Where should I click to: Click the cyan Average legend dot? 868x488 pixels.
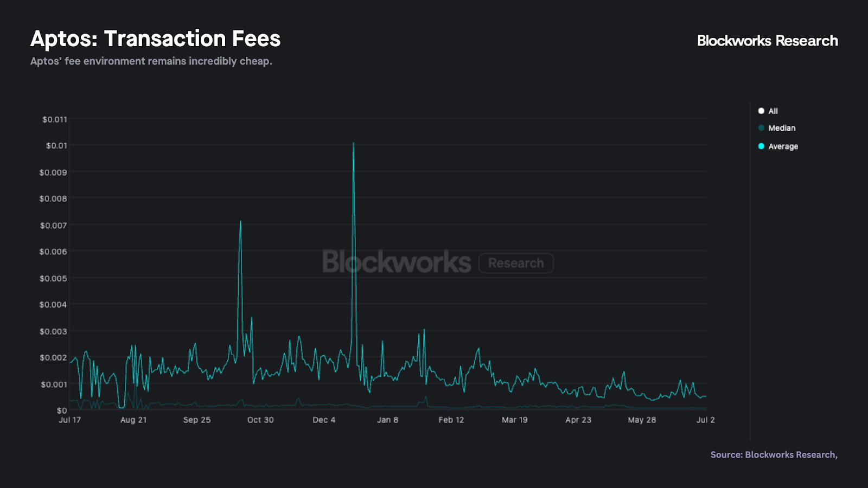coord(761,146)
